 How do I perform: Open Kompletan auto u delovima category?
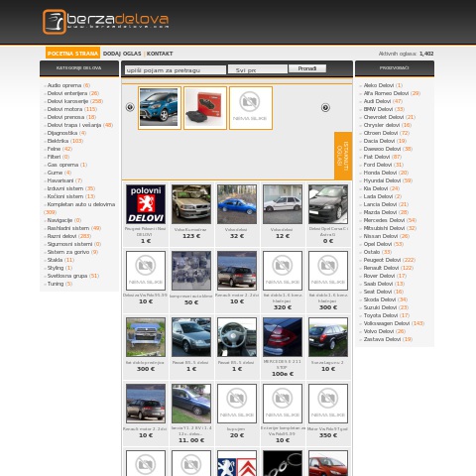[81, 204]
